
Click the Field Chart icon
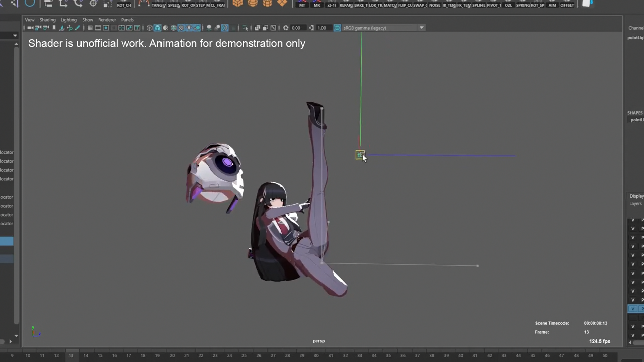pos(121,28)
